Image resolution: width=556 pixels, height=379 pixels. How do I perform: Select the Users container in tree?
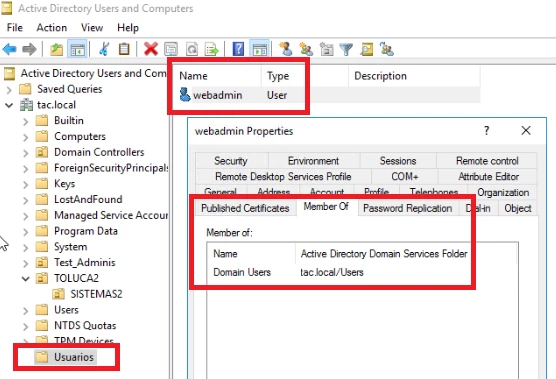pos(66,310)
